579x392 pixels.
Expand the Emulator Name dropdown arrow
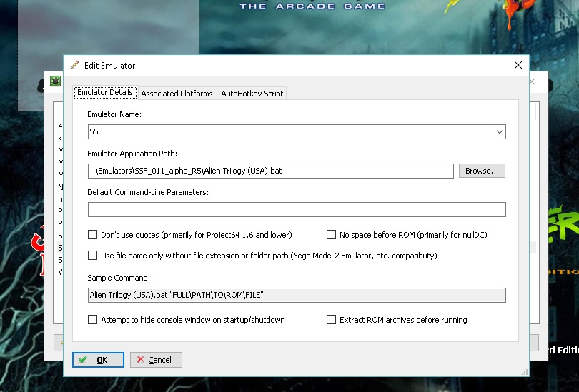click(499, 131)
